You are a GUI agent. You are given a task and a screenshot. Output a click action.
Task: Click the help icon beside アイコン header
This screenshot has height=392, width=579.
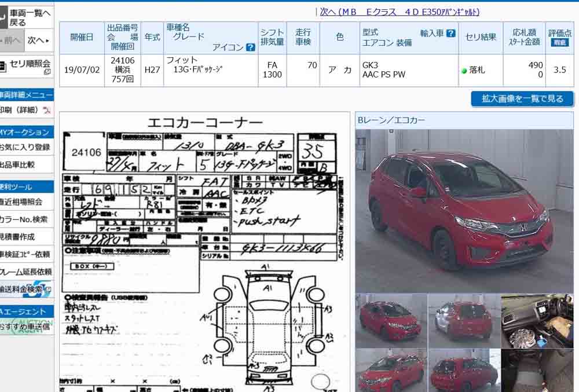pyautogui.click(x=250, y=47)
